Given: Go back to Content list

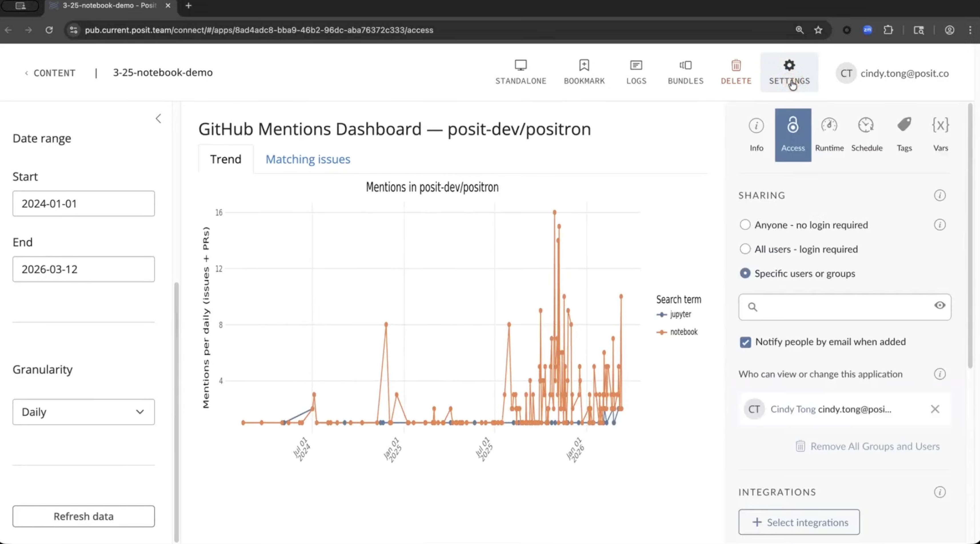Looking at the screenshot, I should [x=50, y=73].
